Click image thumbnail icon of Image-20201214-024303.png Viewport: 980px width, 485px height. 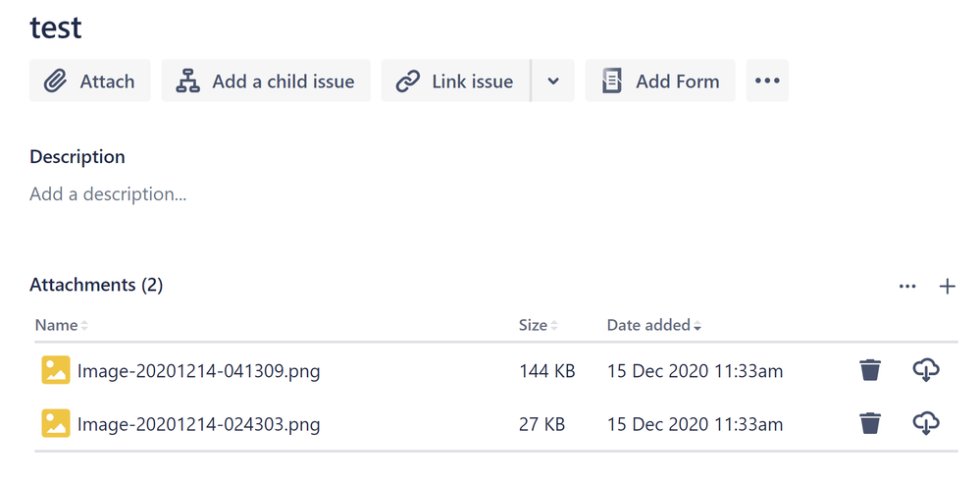coord(56,423)
